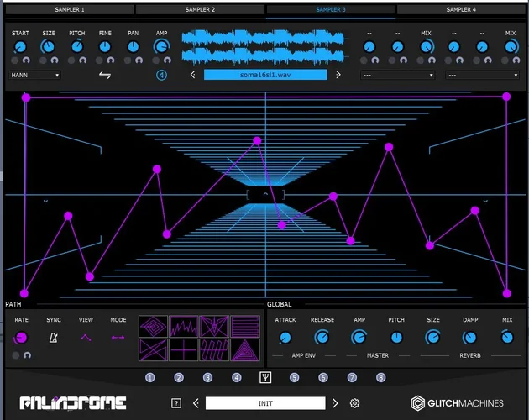Toggle the modulation dot under FINE

click(99, 60)
